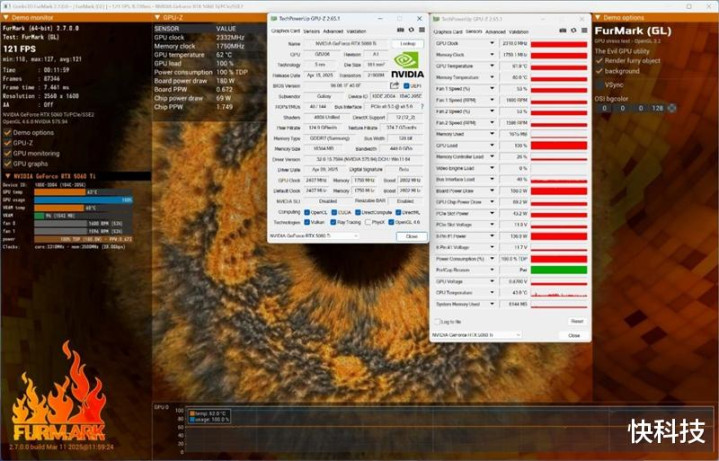Click the blue GPU usage bar
719x461 pixels.
pyautogui.click(x=83, y=200)
